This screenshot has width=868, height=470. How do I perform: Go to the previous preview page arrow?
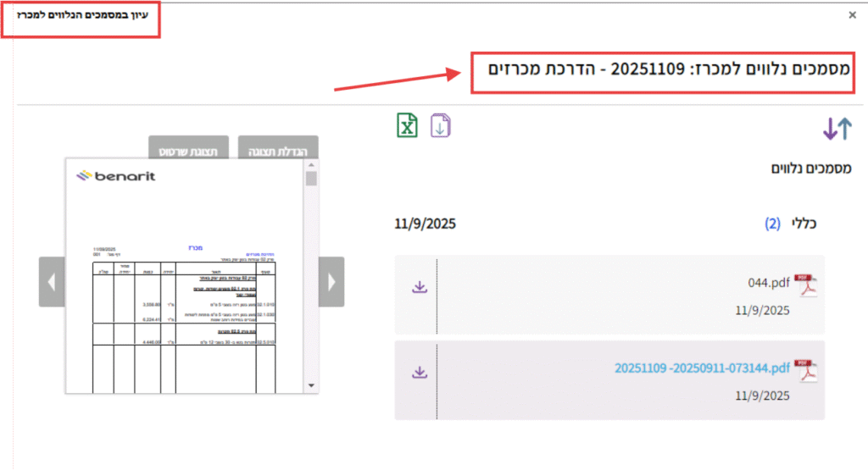point(52,281)
